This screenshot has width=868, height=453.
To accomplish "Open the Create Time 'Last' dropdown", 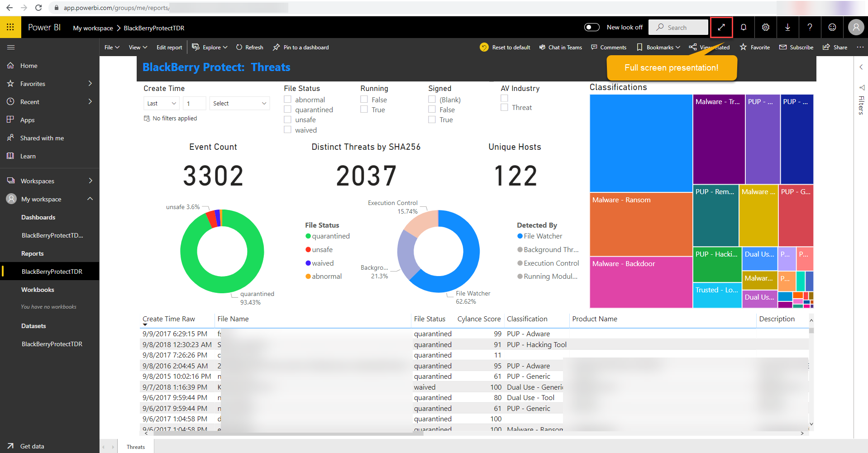I will (161, 103).
